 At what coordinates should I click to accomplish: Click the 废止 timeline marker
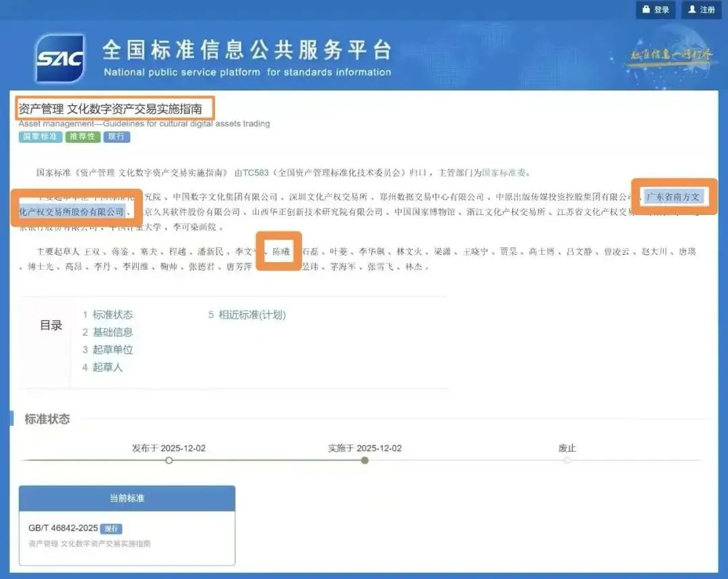(x=568, y=460)
